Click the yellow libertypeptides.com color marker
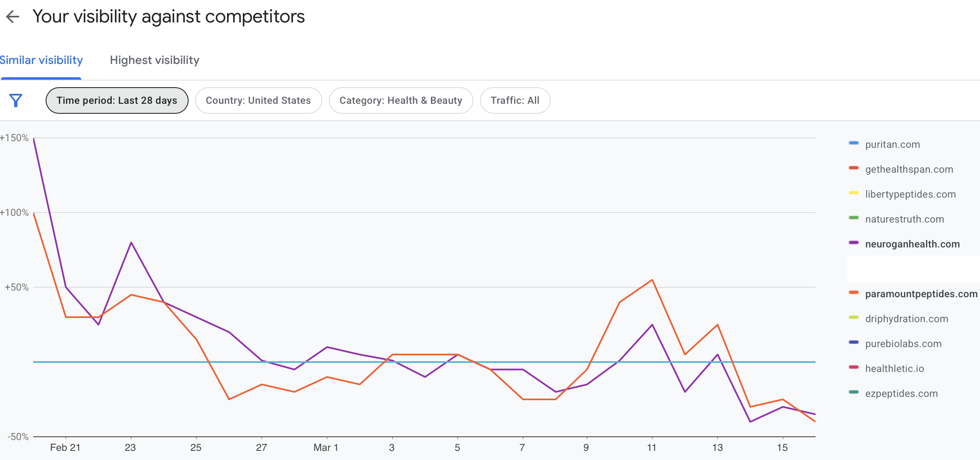 click(x=854, y=193)
